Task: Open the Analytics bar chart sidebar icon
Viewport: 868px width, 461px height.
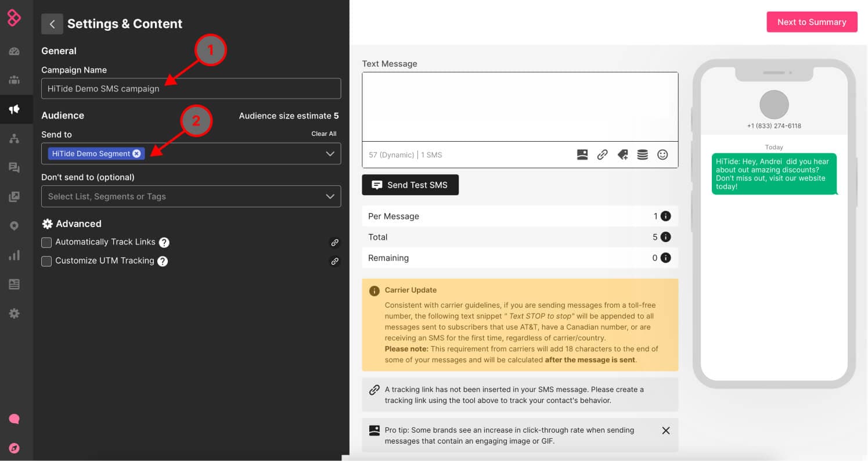Action: [15, 255]
